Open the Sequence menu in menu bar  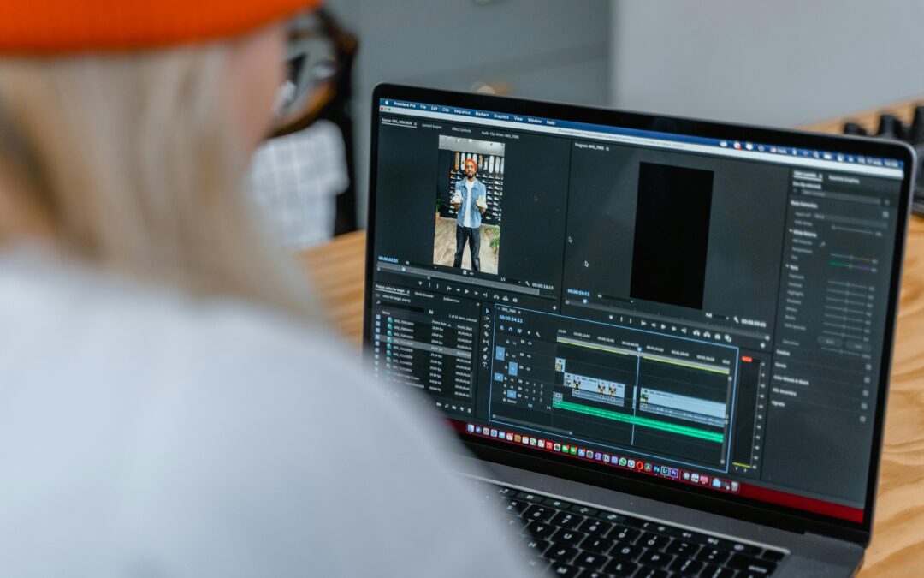click(461, 111)
